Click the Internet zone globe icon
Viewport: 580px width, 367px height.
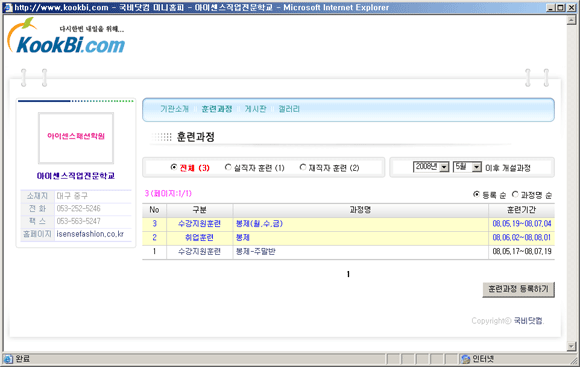point(466,359)
